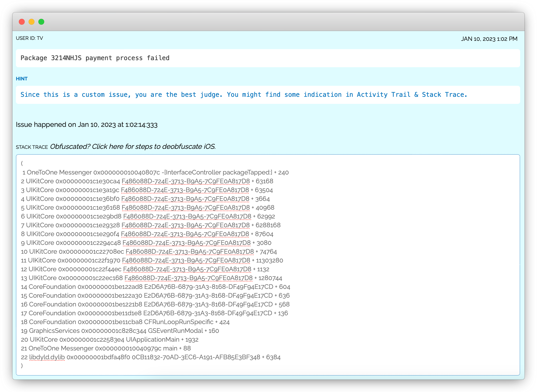Click the green maximize window button
The image size is (537, 392).
coord(41,22)
